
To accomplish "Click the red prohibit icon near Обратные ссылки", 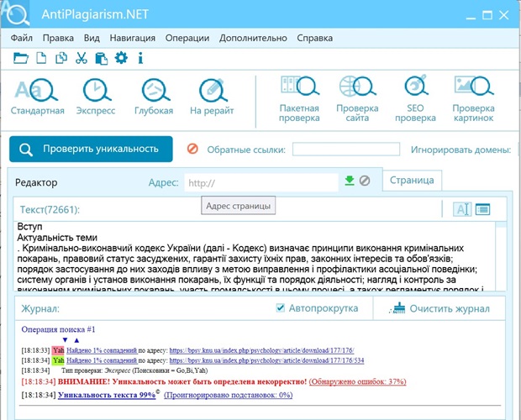I will (x=192, y=149).
